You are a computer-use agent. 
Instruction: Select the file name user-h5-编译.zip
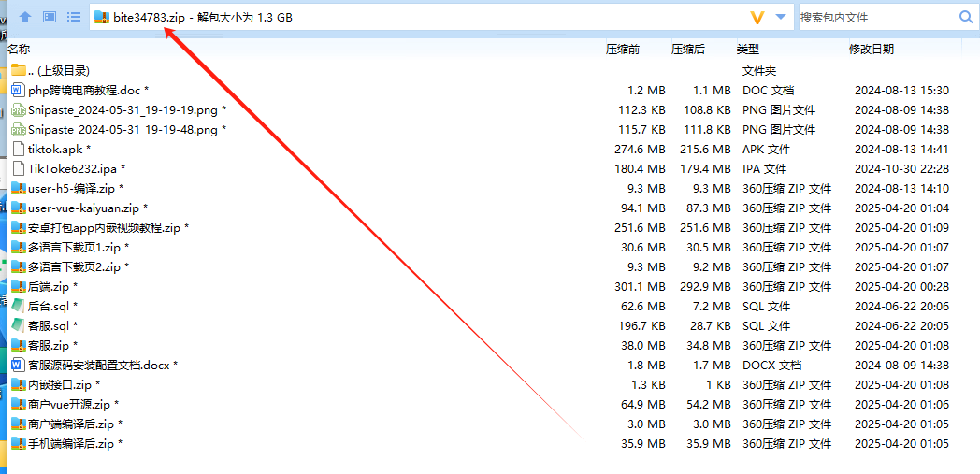coord(71,188)
